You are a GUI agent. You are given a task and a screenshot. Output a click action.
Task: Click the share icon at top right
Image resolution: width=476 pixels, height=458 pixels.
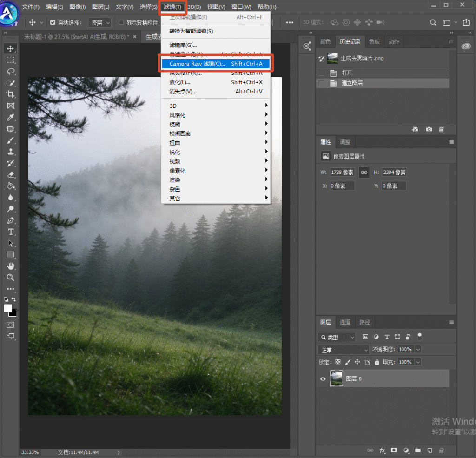(466, 22)
